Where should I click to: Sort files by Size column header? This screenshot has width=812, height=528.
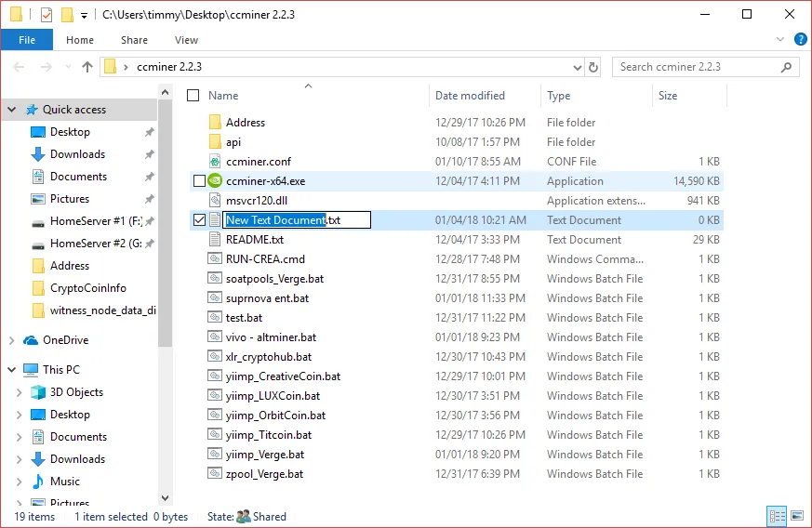click(668, 95)
